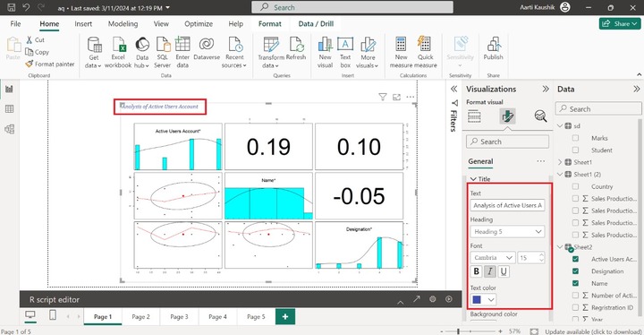Click the Share button

(620, 24)
